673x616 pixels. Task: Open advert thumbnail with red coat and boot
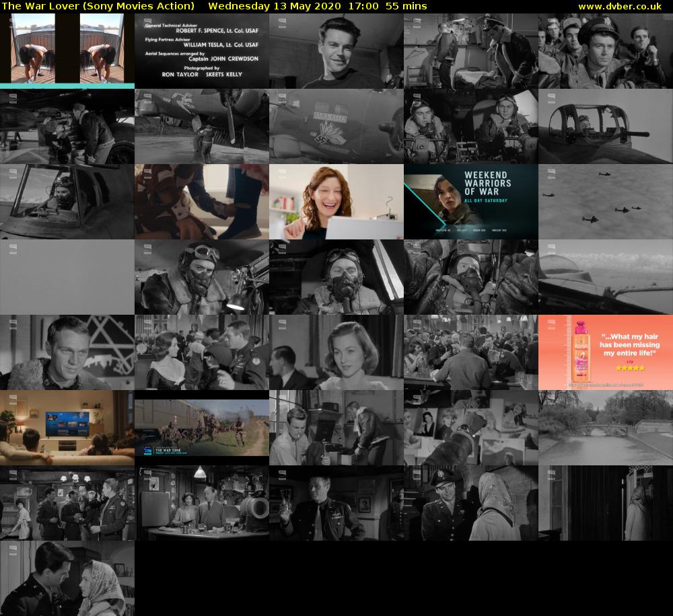click(x=202, y=202)
